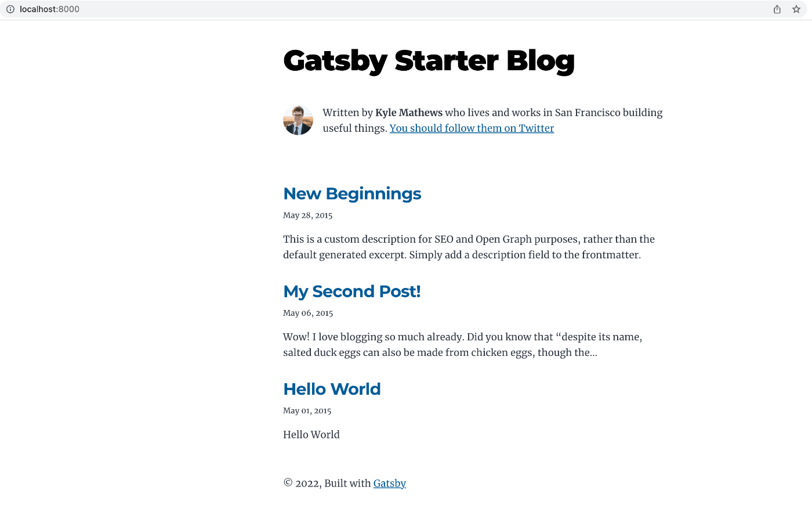Follow the Twitter link in the bio
This screenshot has height=519, width=812.
471,128
